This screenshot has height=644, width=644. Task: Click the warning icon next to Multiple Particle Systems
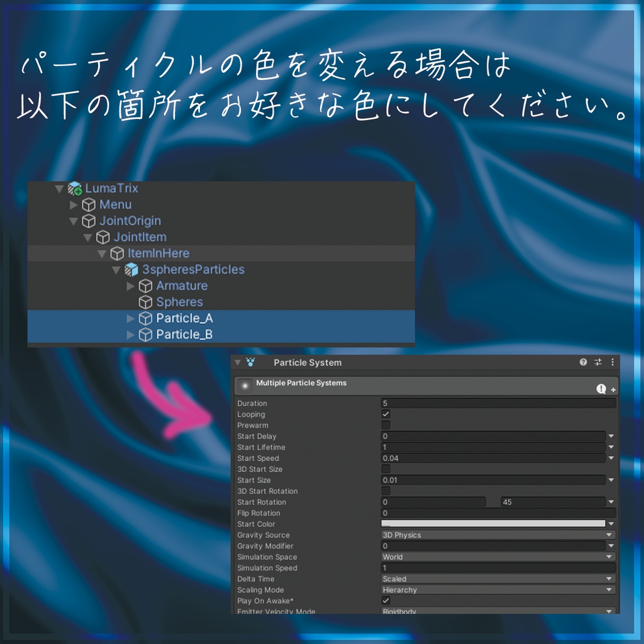(x=601, y=388)
